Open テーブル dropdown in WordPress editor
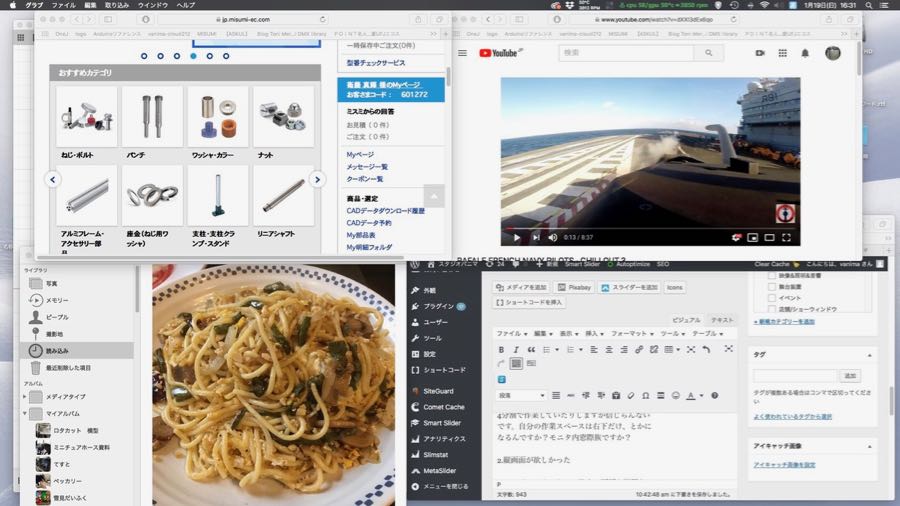The height and width of the screenshot is (506, 900). [x=707, y=333]
